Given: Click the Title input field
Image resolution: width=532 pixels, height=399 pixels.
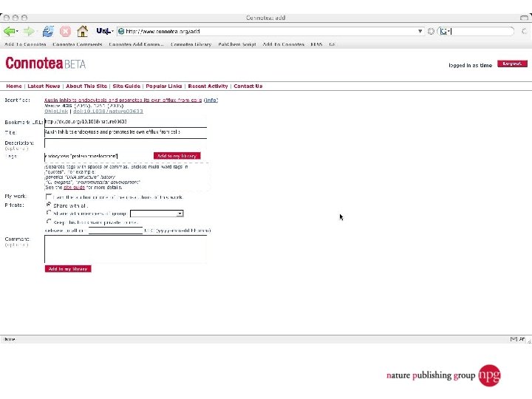Looking at the screenshot, I should click(x=126, y=132).
